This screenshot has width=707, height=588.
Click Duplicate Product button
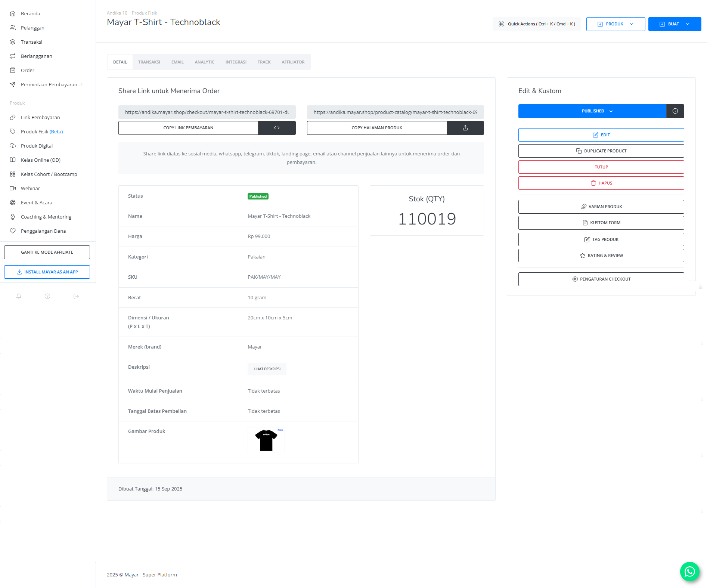(x=601, y=151)
